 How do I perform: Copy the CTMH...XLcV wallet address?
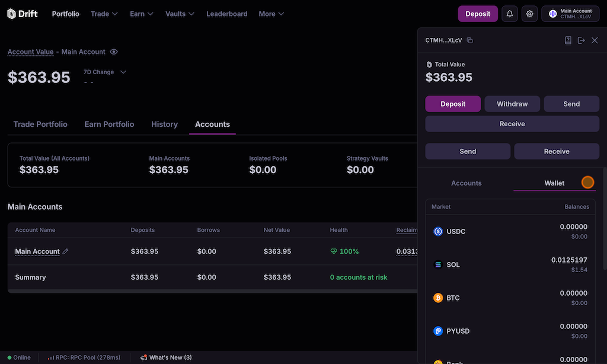[469, 40]
